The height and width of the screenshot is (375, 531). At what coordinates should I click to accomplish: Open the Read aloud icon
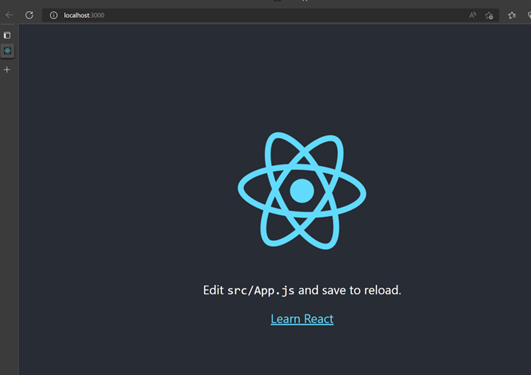tap(472, 15)
